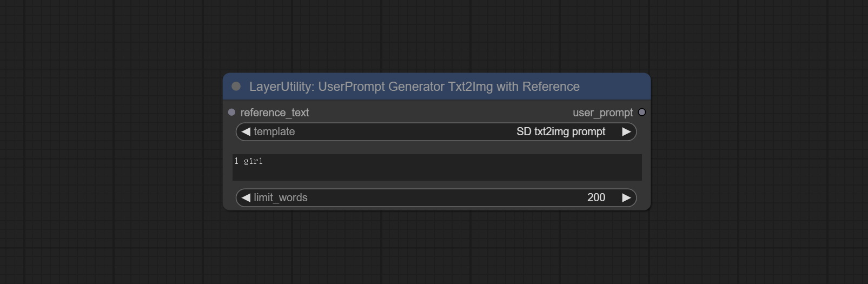Image resolution: width=868 pixels, height=284 pixels.
Task: Click the reference_text input port dot
Action: pyautogui.click(x=231, y=113)
